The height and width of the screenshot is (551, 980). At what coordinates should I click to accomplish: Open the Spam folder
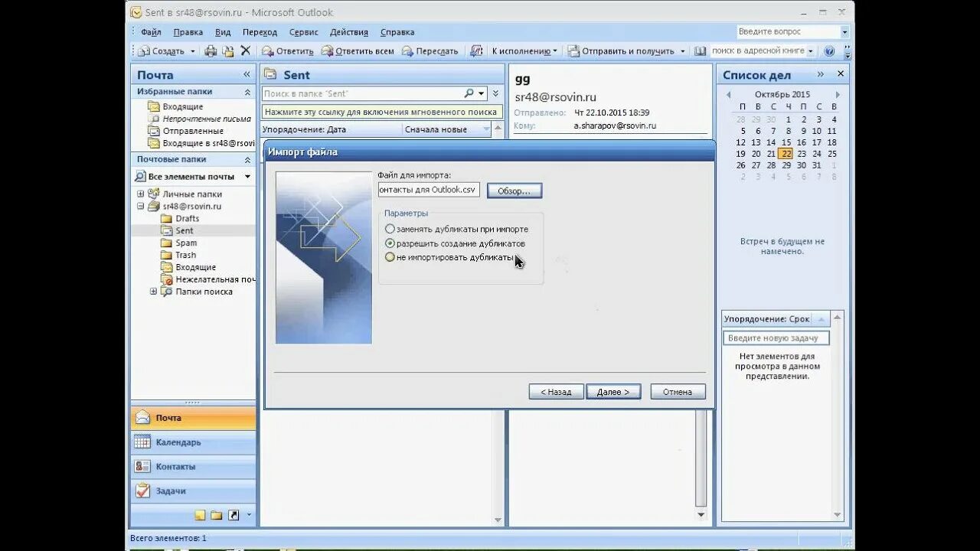point(186,243)
